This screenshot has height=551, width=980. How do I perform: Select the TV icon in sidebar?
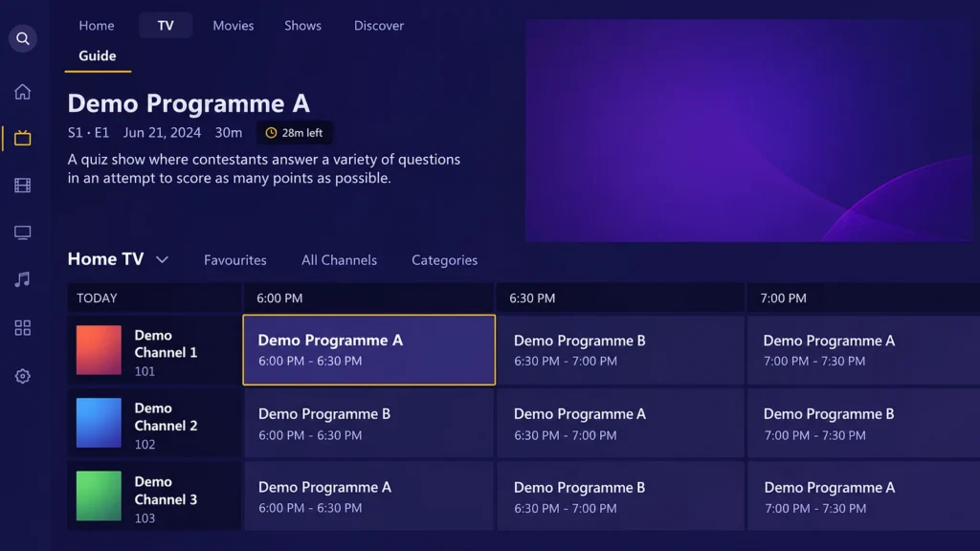click(x=23, y=138)
